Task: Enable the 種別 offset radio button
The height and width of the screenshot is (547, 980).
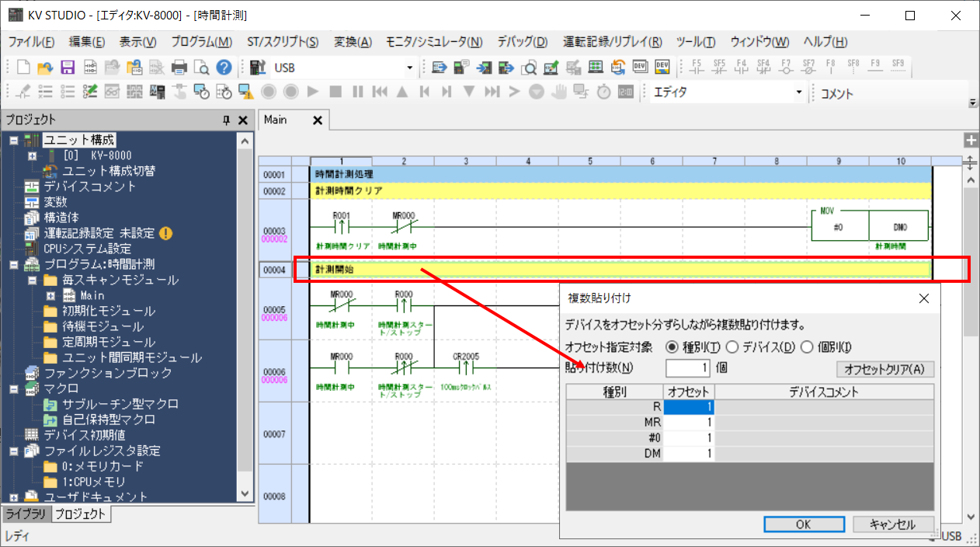Action: pos(672,347)
